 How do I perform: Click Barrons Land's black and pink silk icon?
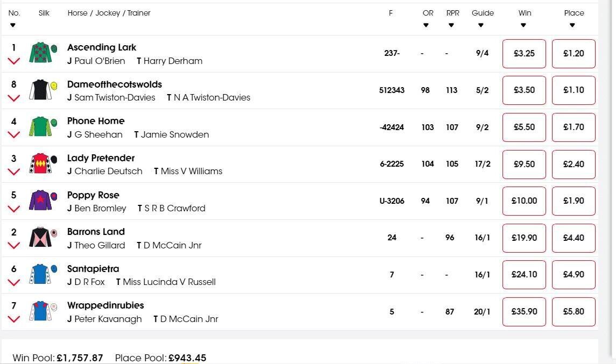pos(43,237)
